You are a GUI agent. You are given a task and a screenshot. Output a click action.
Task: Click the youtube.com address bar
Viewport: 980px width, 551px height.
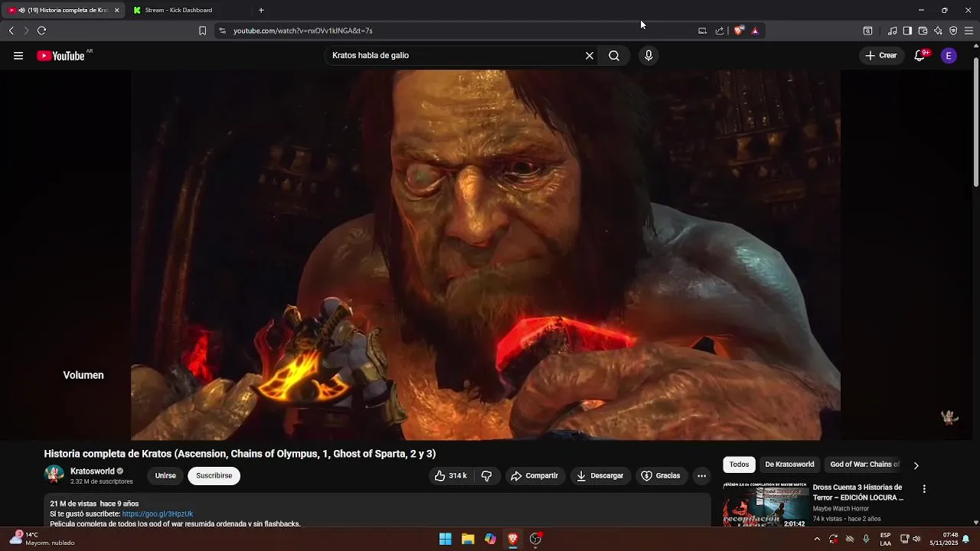(459, 31)
